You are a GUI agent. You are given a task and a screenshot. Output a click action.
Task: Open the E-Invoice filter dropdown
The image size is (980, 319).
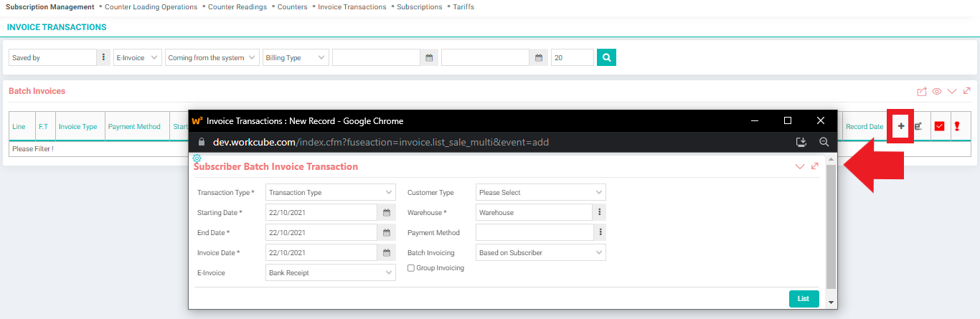[138, 57]
